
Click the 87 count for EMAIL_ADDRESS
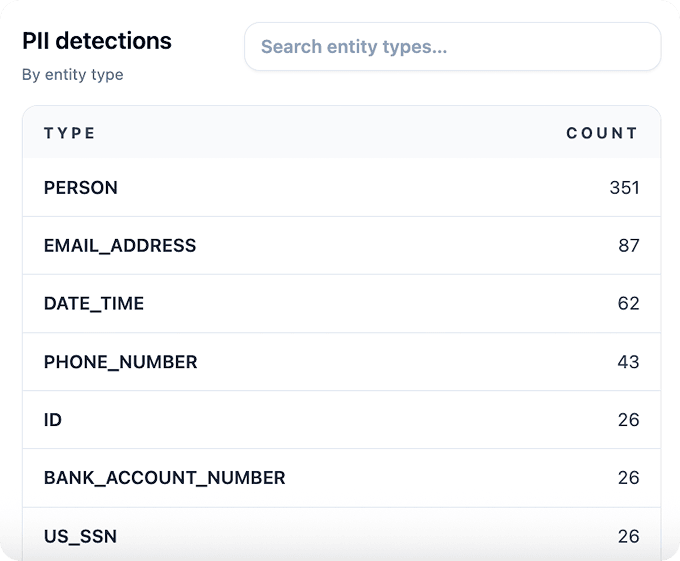click(628, 246)
